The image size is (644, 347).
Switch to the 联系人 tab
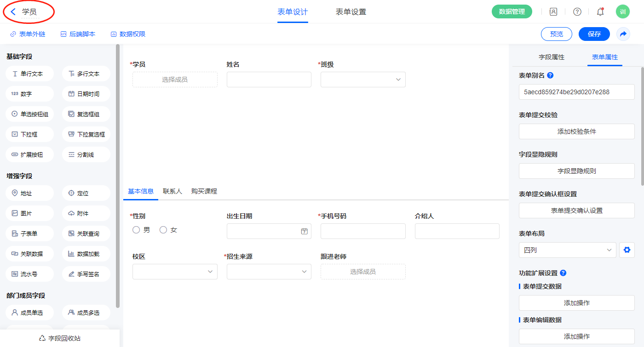172,191
